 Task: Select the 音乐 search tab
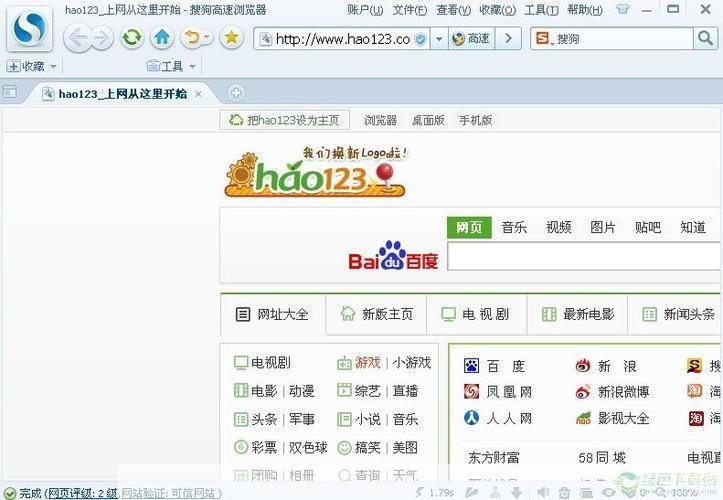pyautogui.click(x=514, y=227)
